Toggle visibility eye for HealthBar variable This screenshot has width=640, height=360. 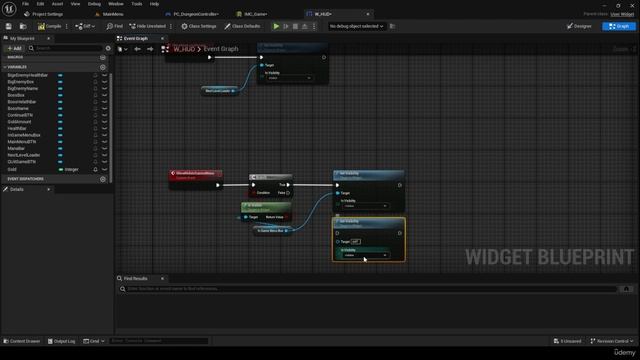point(104,128)
